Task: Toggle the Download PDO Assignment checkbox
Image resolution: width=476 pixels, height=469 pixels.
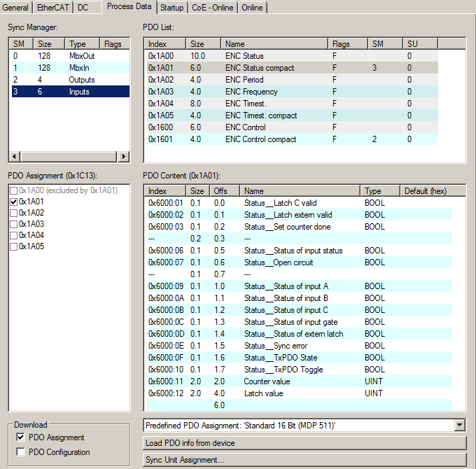Action: pos(20,437)
